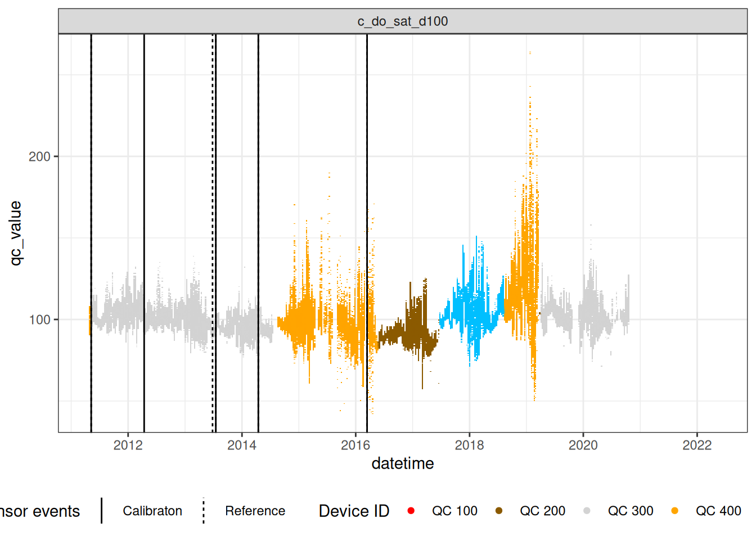This screenshot has height=540, width=756.
Task: Click the c_do_sat_d100 facet header strip
Action: click(x=403, y=21)
